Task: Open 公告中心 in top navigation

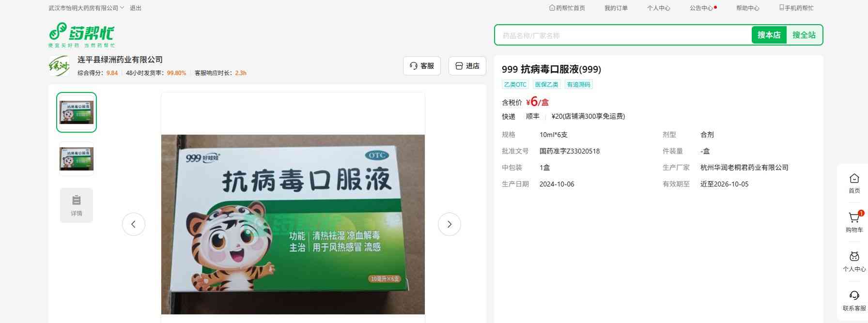Action: [x=701, y=8]
